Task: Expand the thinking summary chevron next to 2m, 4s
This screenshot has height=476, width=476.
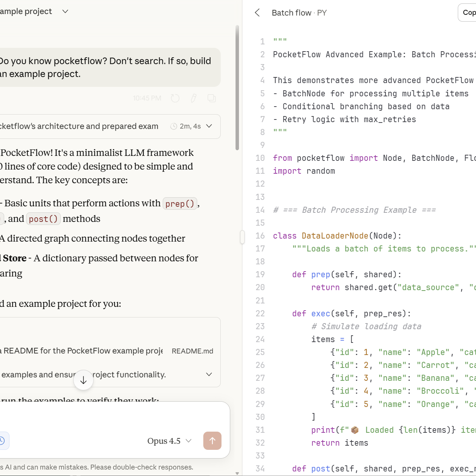Action: [x=209, y=126]
